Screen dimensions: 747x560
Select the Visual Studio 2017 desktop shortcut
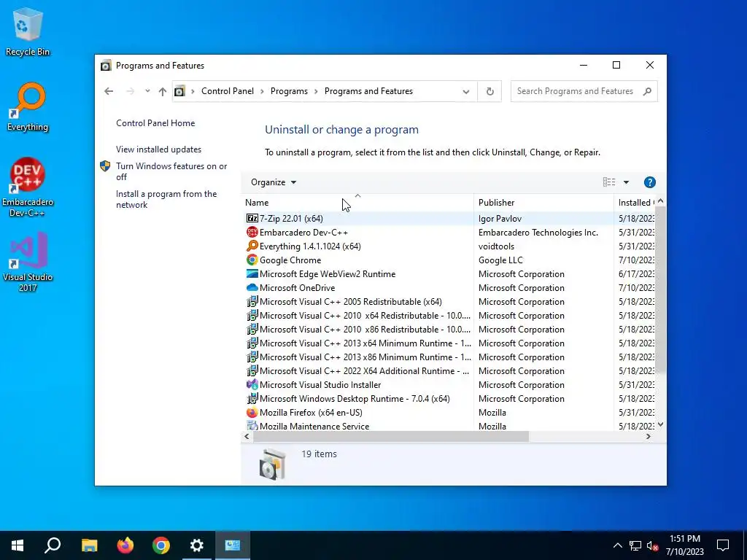[x=28, y=262]
